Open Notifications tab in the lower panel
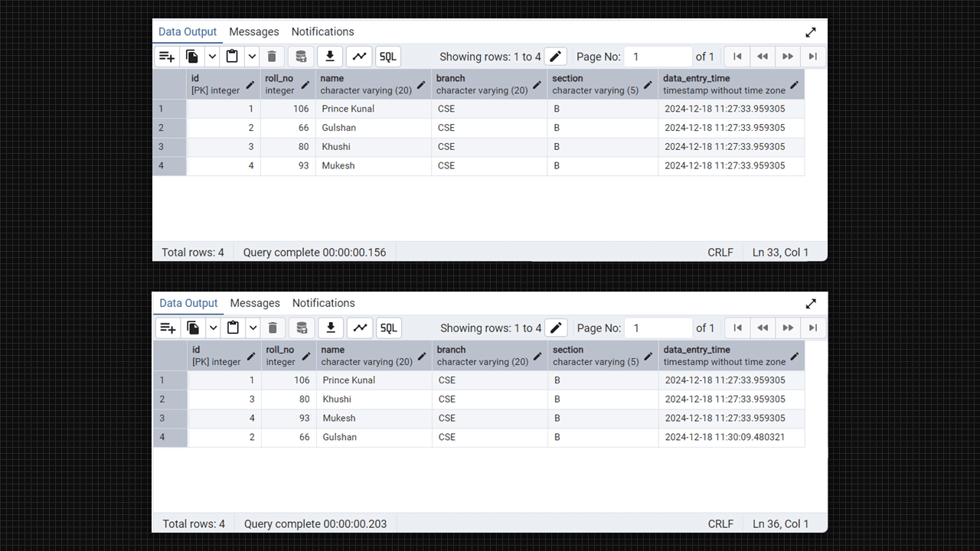Image resolution: width=980 pixels, height=551 pixels. [x=323, y=304]
